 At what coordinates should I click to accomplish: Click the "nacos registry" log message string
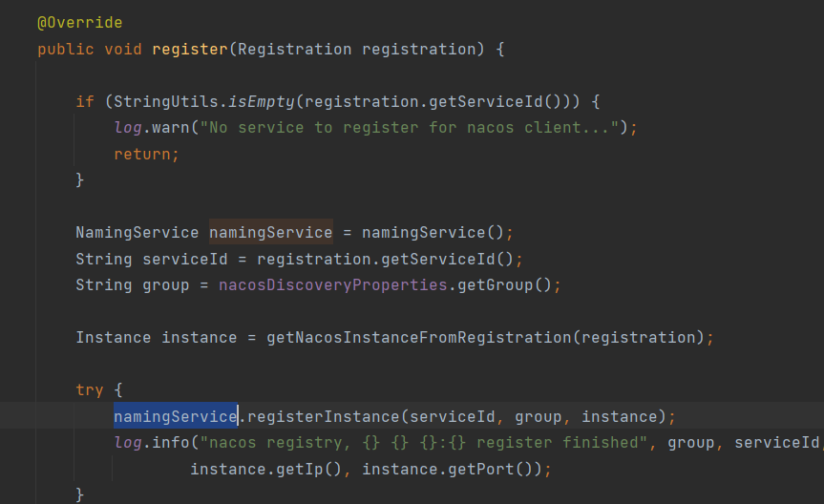423,443
